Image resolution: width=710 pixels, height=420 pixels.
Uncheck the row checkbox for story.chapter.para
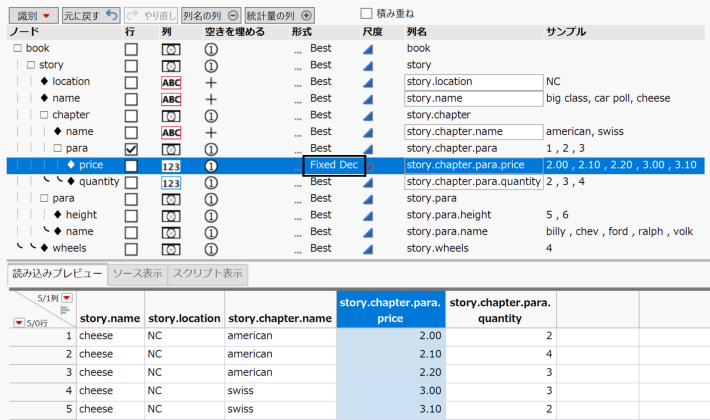click(131, 149)
